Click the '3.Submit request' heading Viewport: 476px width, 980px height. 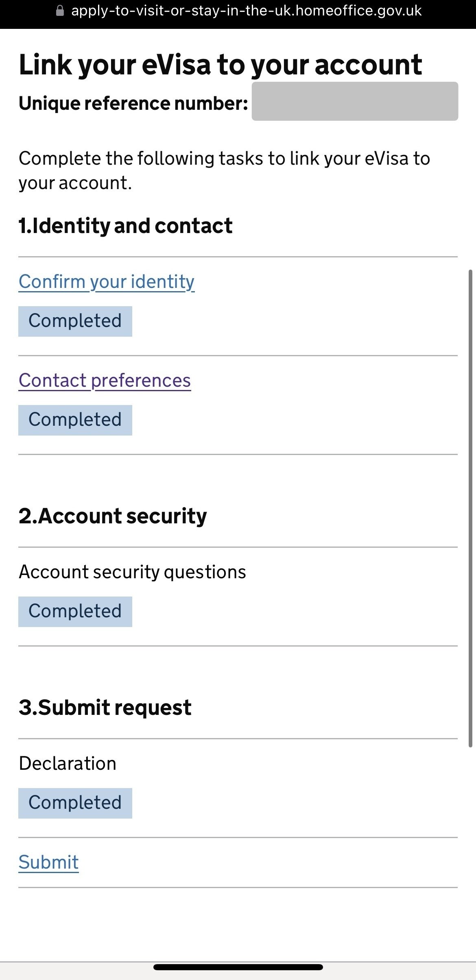(x=105, y=708)
